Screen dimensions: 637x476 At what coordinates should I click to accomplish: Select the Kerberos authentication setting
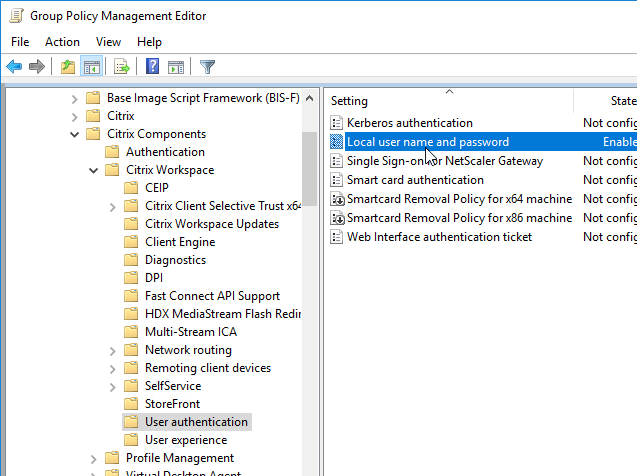point(409,123)
